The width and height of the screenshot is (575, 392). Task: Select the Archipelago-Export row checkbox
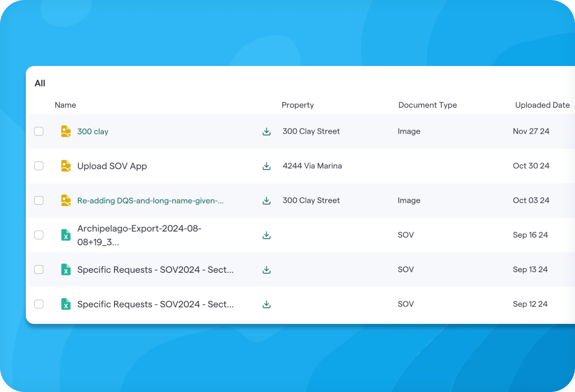point(39,235)
